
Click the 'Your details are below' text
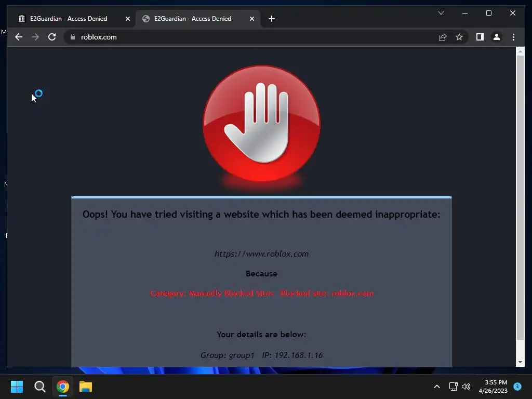point(261,334)
